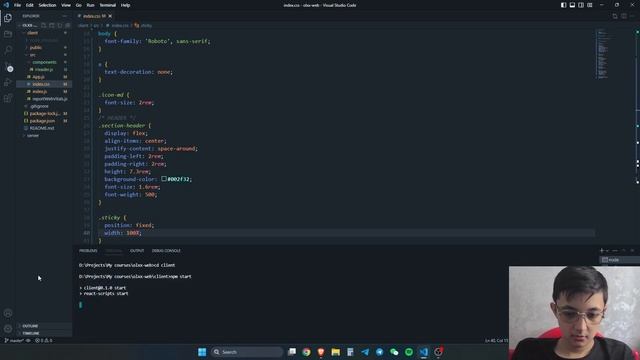
Task: Click the #002f32 color swatch in code
Action: click(164, 179)
